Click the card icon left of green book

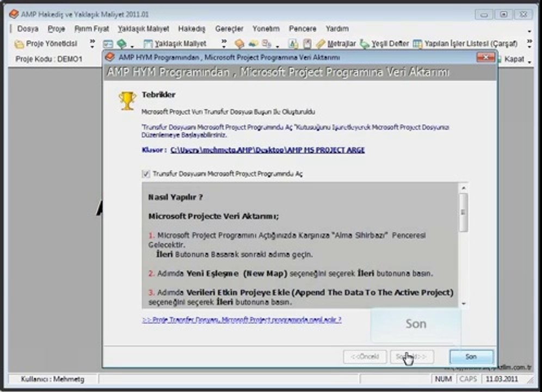pyautogui.click(x=108, y=44)
